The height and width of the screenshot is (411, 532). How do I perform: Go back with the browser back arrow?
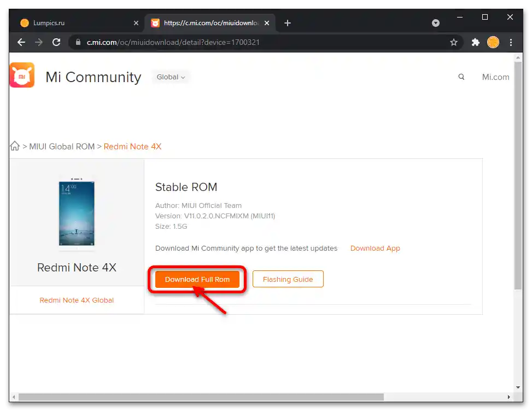(21, 42)
